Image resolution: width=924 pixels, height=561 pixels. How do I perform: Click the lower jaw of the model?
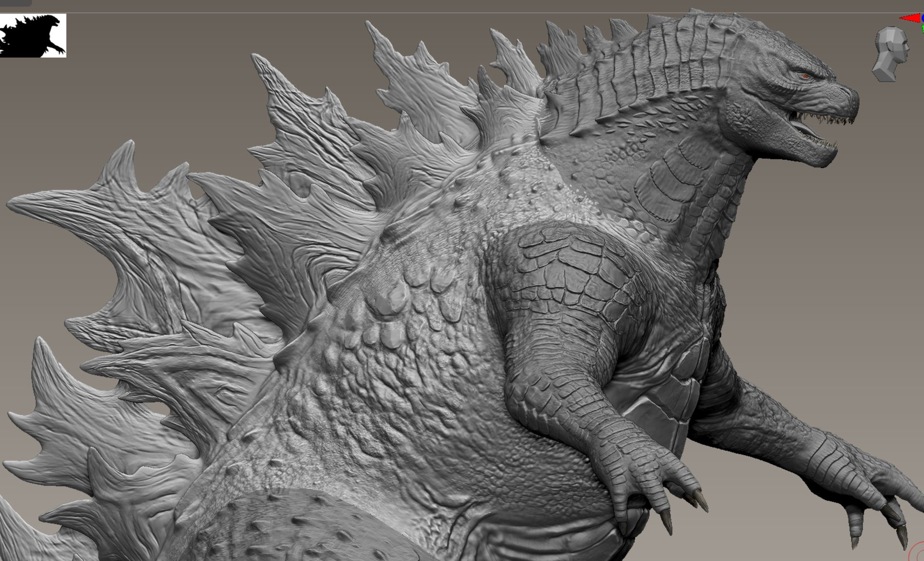[813, 154]
